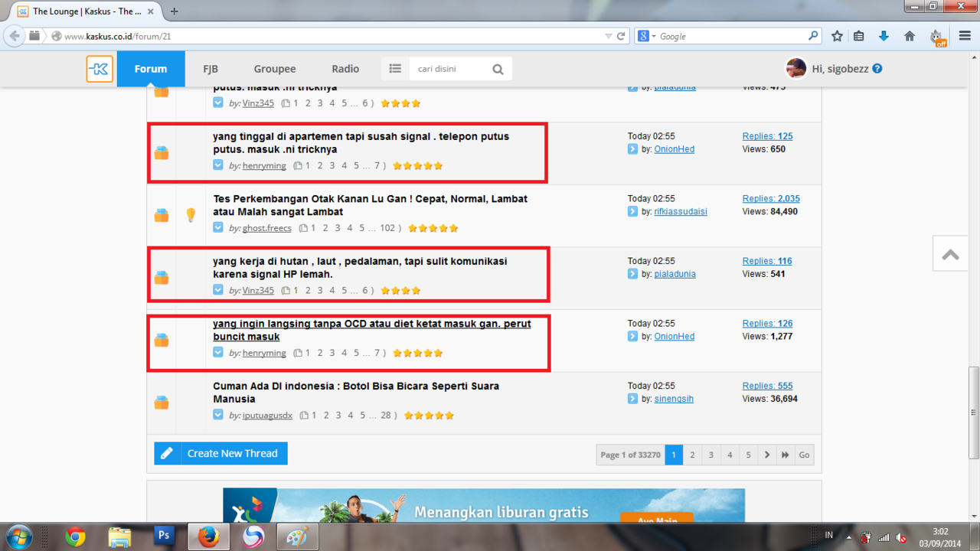Viewport: 980px width, 551px height.
Task: Bookmark this page with the star icon
Action: coord(837,36)
